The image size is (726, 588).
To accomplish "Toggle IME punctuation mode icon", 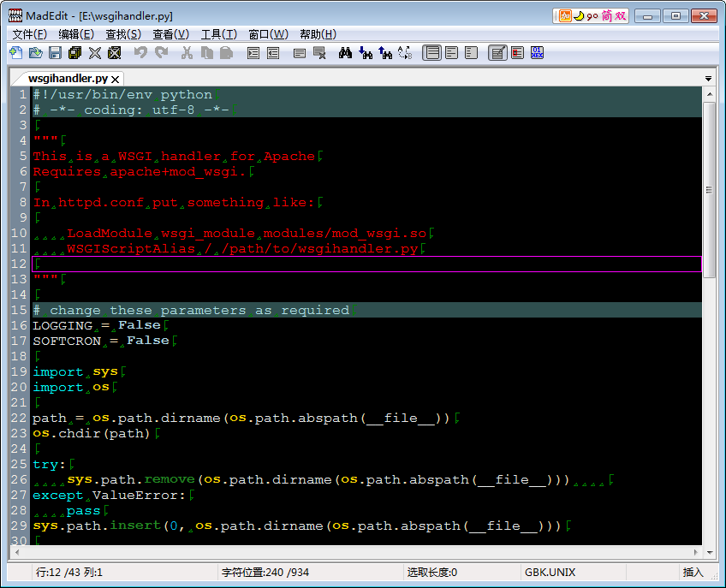I will pos(592,16).
